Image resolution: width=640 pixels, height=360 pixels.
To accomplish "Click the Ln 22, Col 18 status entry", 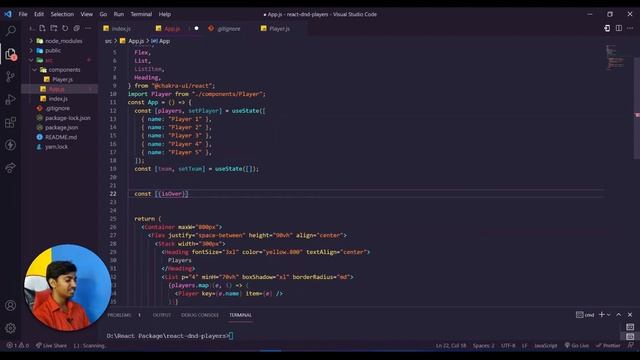I will 451,345.
